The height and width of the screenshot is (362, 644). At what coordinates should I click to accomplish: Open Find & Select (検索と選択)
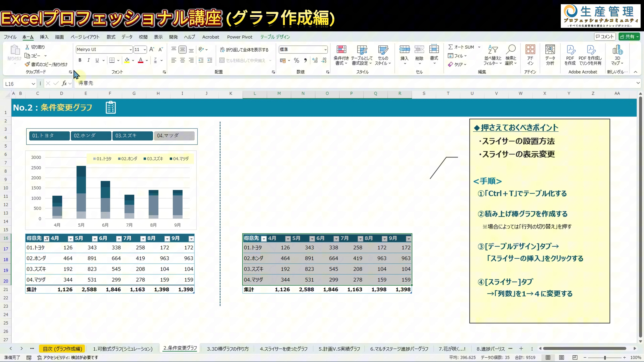tap(511, 55)
